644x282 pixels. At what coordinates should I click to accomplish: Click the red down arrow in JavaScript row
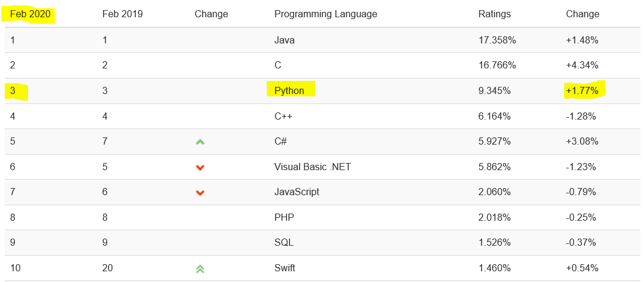coord(200,192)
